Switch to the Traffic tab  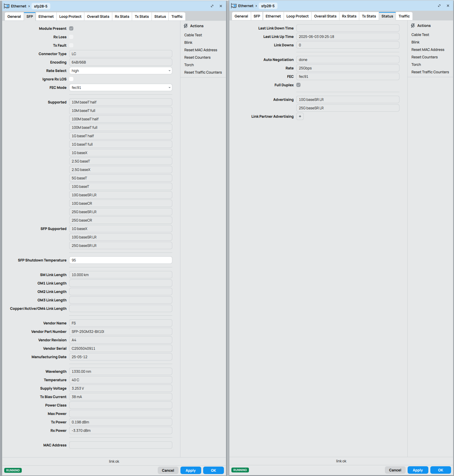177,16
